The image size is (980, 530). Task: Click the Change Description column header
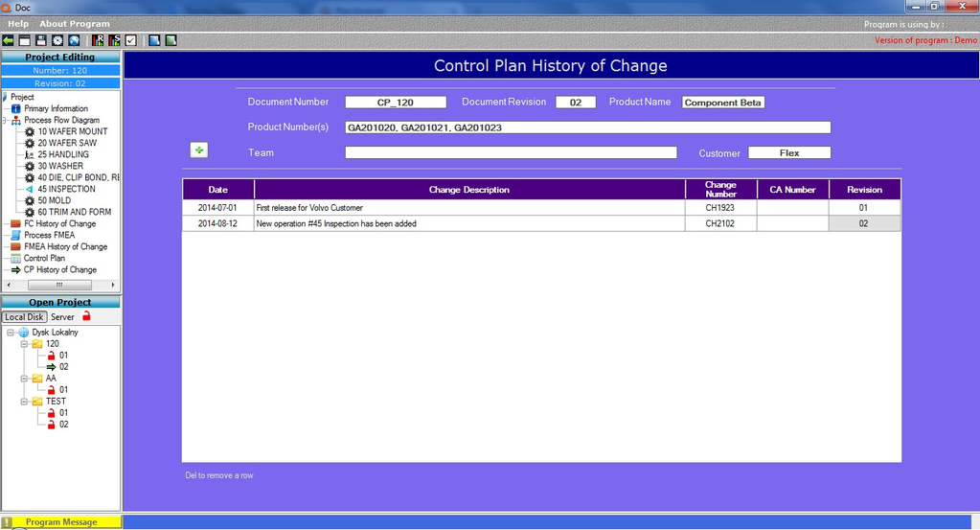click(x=469, y=190)
